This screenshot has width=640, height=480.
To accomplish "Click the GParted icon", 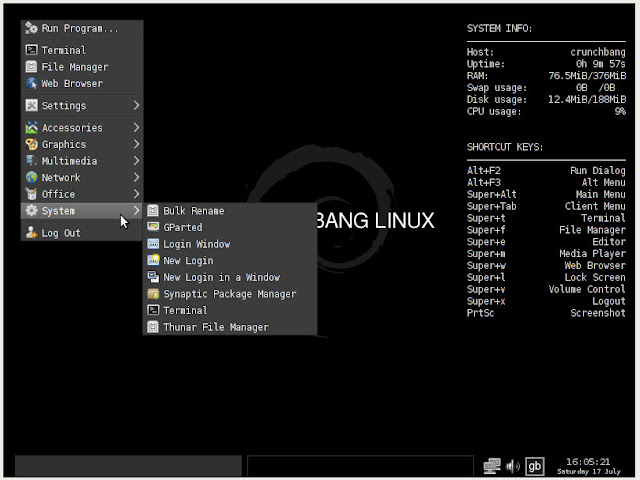I will tap(153, 227).
